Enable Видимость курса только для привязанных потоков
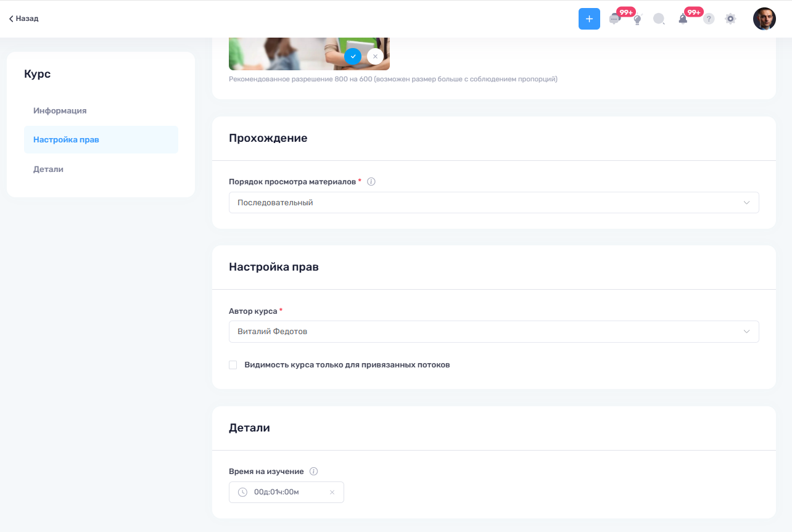 point(233,365)
